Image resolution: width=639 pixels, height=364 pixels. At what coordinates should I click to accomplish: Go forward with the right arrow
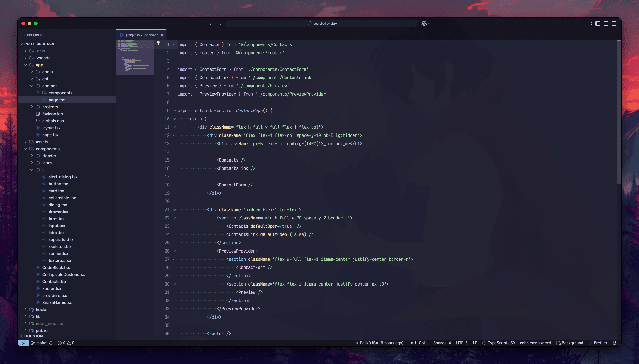click(219, 24)
